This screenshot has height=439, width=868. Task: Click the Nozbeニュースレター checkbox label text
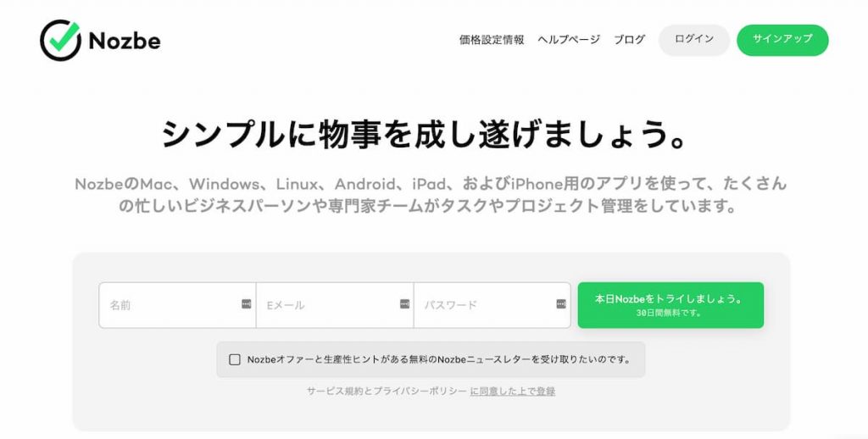pyautogui.click(x=439, y=360)
